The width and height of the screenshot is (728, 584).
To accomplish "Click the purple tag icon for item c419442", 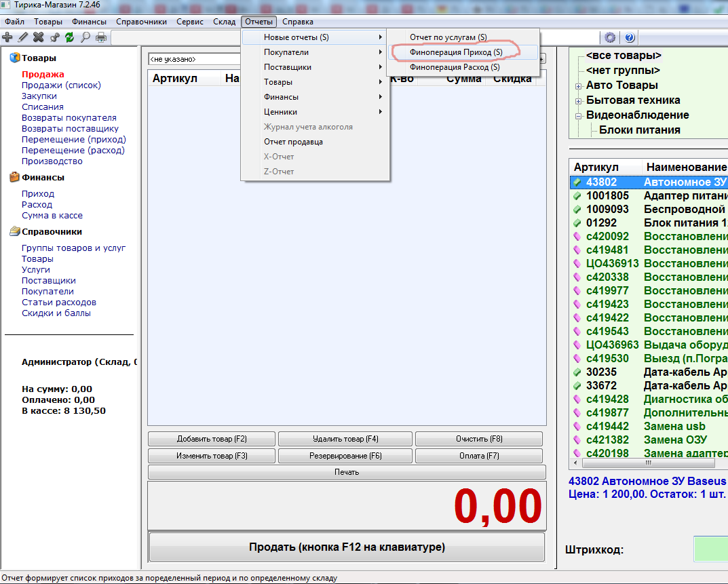I will 577,427.
